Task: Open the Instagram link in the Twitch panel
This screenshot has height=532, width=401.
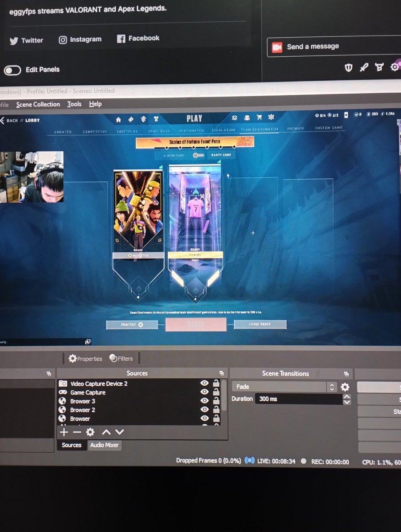Action: click(x=80, y=39)
